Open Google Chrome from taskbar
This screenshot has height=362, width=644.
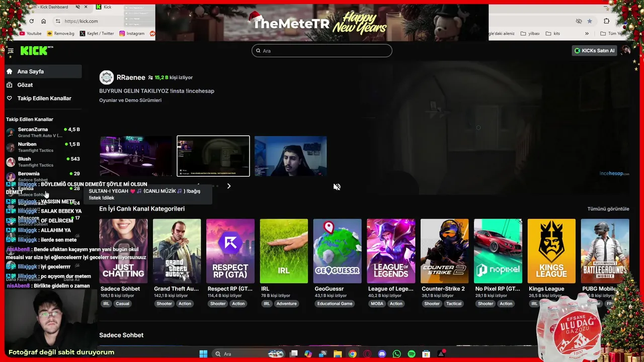tap(353, 354)
